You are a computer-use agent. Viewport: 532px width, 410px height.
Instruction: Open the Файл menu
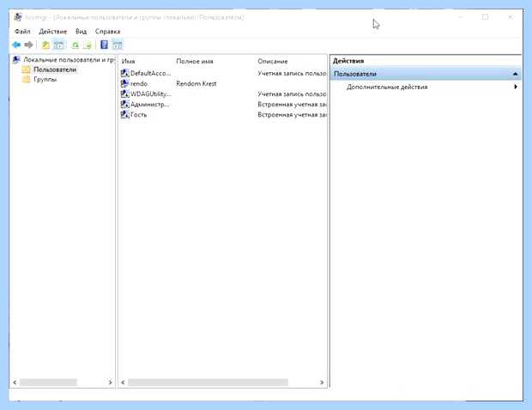pos(22,31)
